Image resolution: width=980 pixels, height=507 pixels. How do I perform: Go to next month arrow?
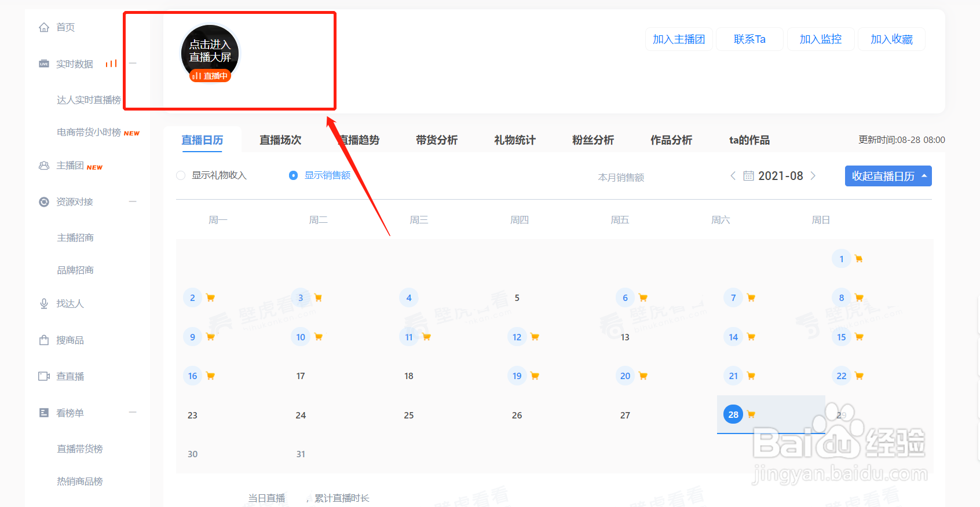pyautogui.click(x=813, y=176)
